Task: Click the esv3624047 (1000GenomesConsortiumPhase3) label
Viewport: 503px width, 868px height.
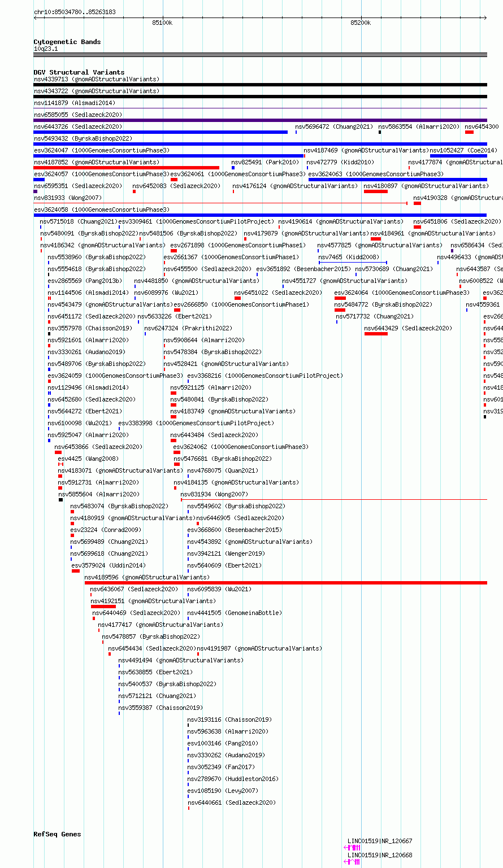Action: point(102,151)
